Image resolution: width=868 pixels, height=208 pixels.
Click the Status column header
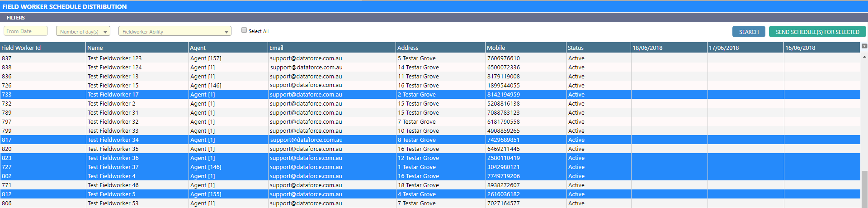[x=599, y=48]
